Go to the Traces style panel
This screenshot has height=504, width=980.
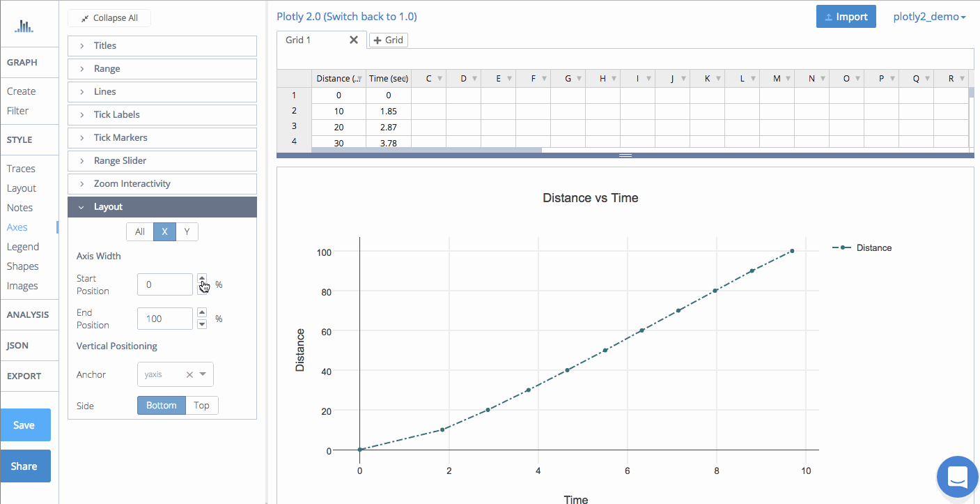(21, 169)
